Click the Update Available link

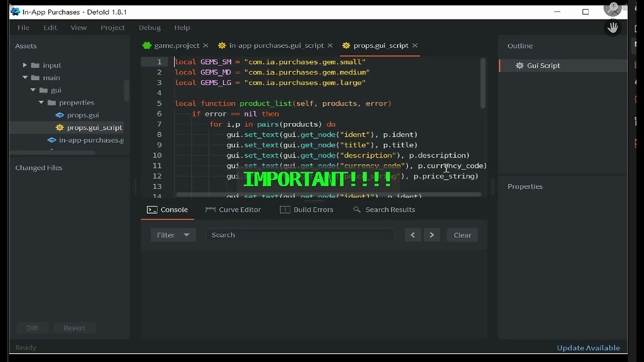coord(588,347)
